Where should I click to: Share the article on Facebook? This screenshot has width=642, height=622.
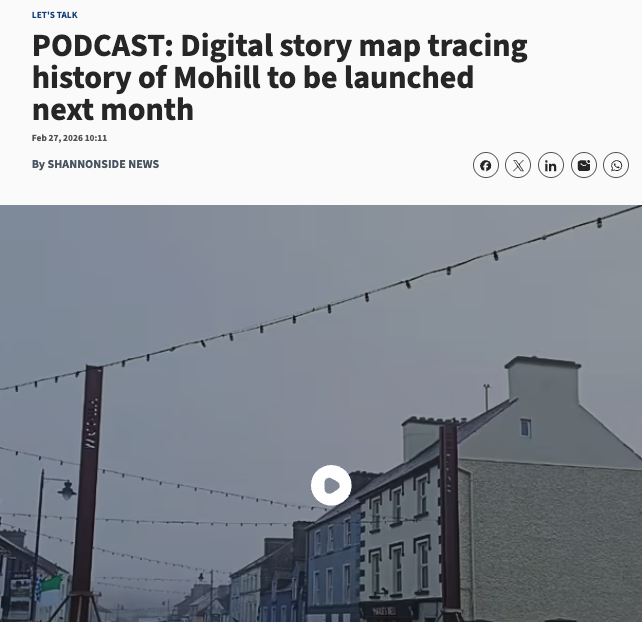tap(486, 165)
